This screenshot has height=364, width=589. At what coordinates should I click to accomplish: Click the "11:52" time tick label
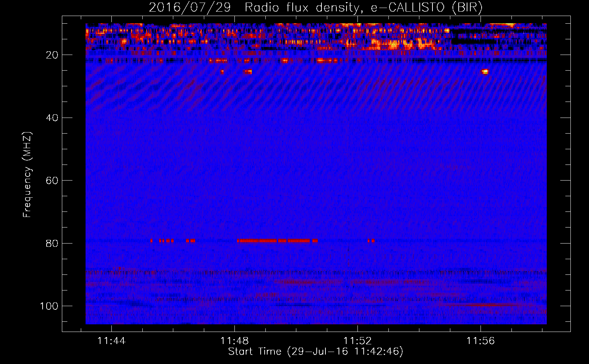[x=357, y=341]
